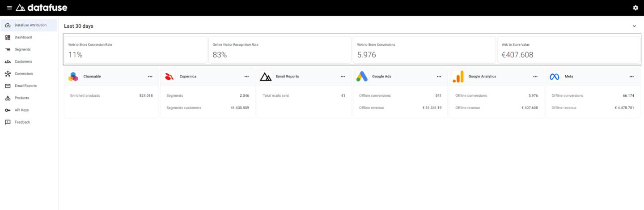Click the Google Analytics card title
This screenshot has width=644, height=210.
click(482, 77)
